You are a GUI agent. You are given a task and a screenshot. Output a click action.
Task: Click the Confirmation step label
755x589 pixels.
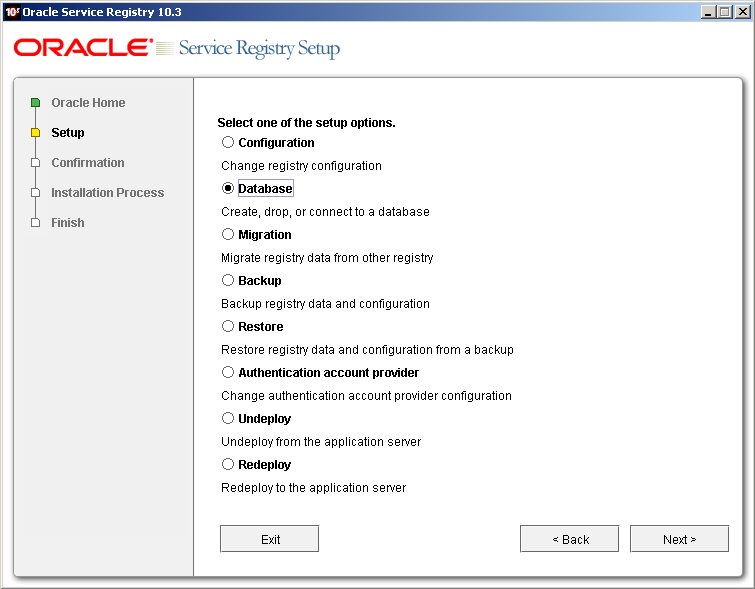[x=88, y=163]
